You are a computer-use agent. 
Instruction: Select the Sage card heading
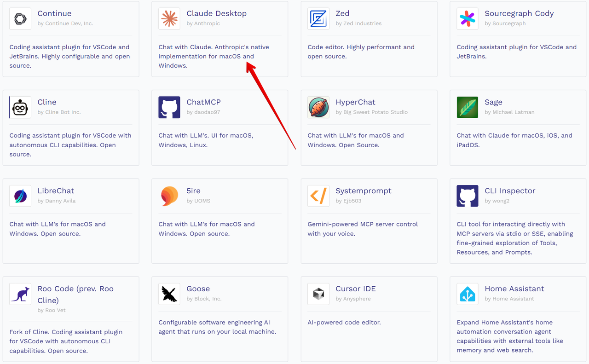tap(493, 103)
